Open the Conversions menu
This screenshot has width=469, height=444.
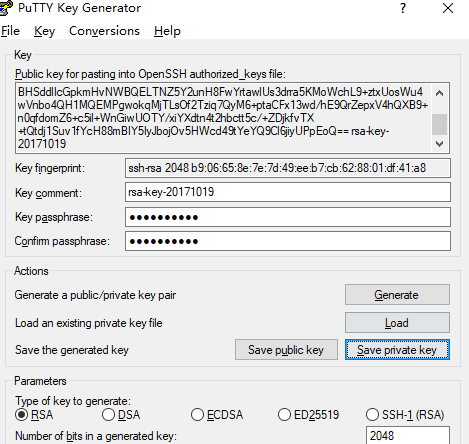point(104,31)
